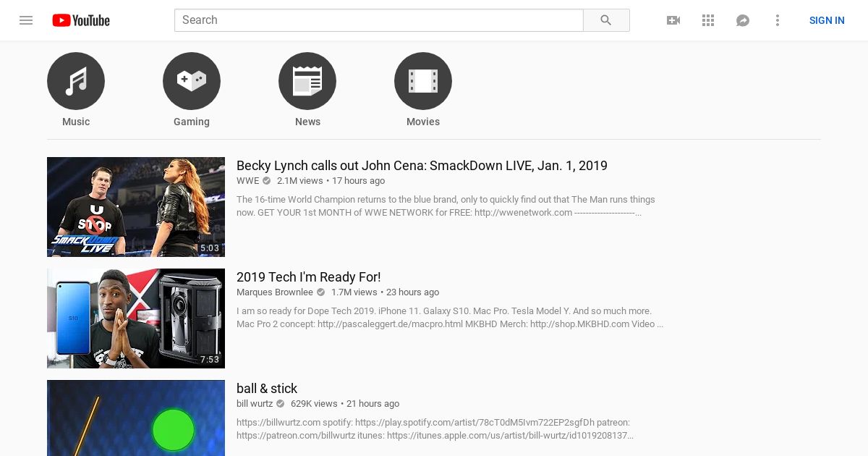Open the YouTube apps grid

pyautogui.click(x=708, y=20)
